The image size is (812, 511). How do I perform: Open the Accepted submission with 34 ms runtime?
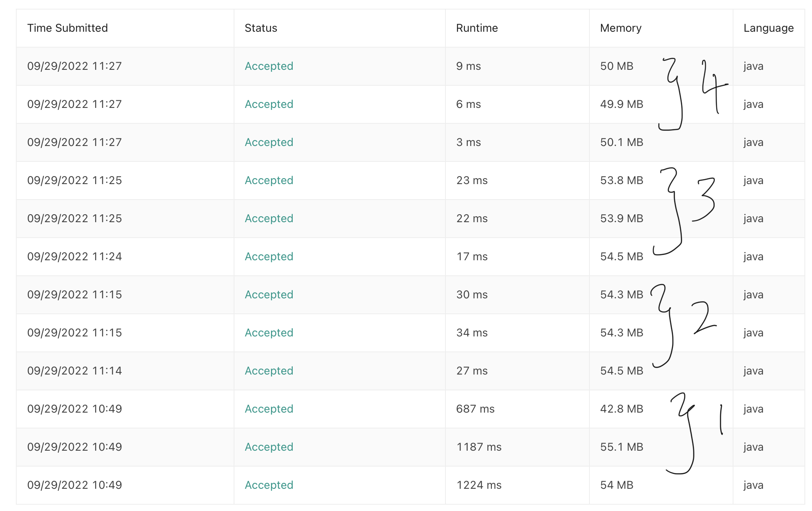pyautogui.click(x=269, y=333)
